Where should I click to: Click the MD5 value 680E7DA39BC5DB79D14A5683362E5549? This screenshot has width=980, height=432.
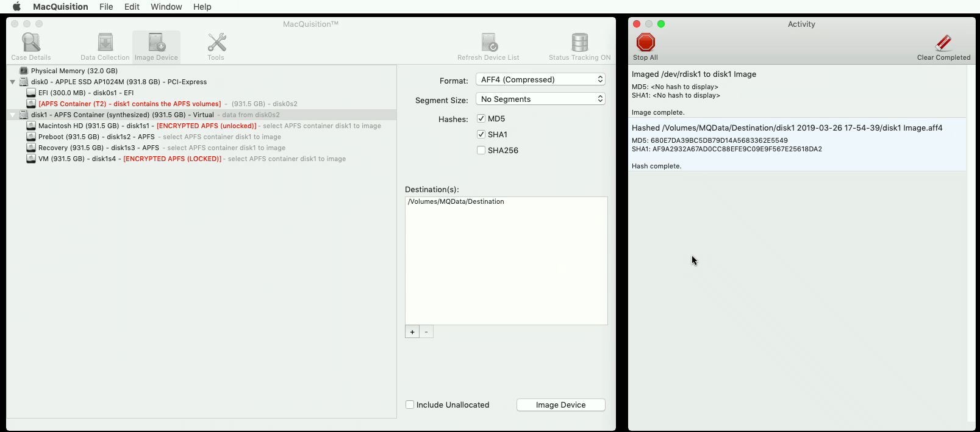(x=719, y=140)
